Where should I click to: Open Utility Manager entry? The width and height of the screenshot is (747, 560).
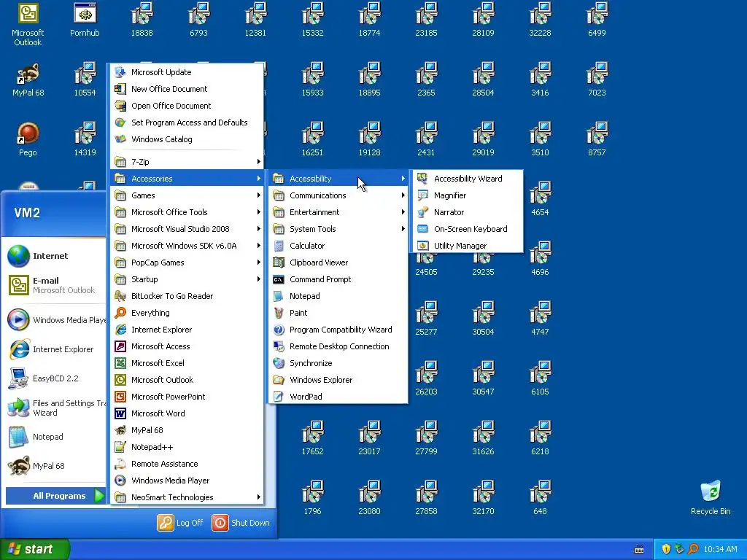pos(468,246)
